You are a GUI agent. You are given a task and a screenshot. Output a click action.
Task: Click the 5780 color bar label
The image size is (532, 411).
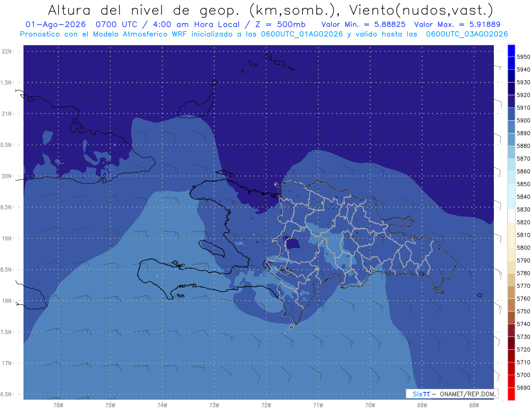pyautogui.click(x=523, y=273)
